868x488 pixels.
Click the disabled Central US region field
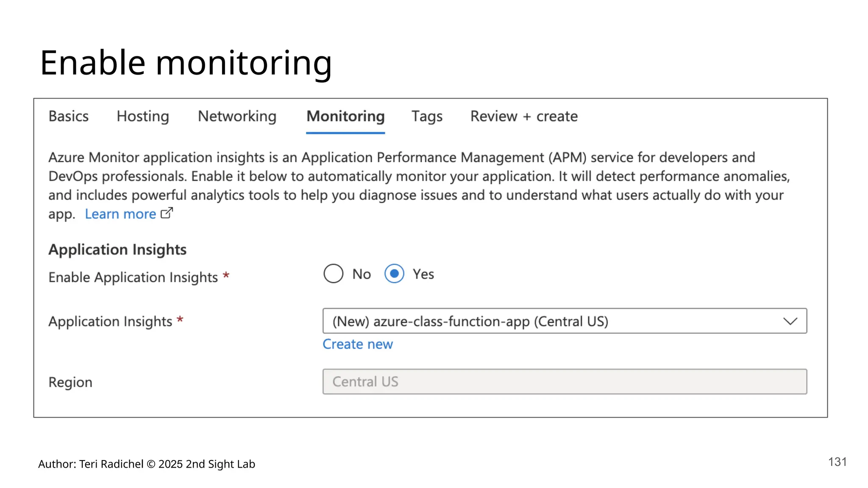(565, 382)
